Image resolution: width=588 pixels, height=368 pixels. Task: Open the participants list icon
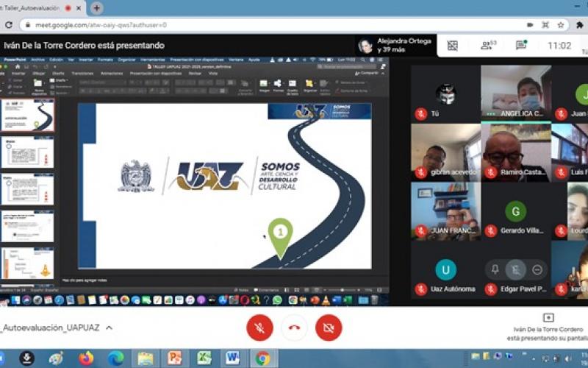click(x=488, y=46)
